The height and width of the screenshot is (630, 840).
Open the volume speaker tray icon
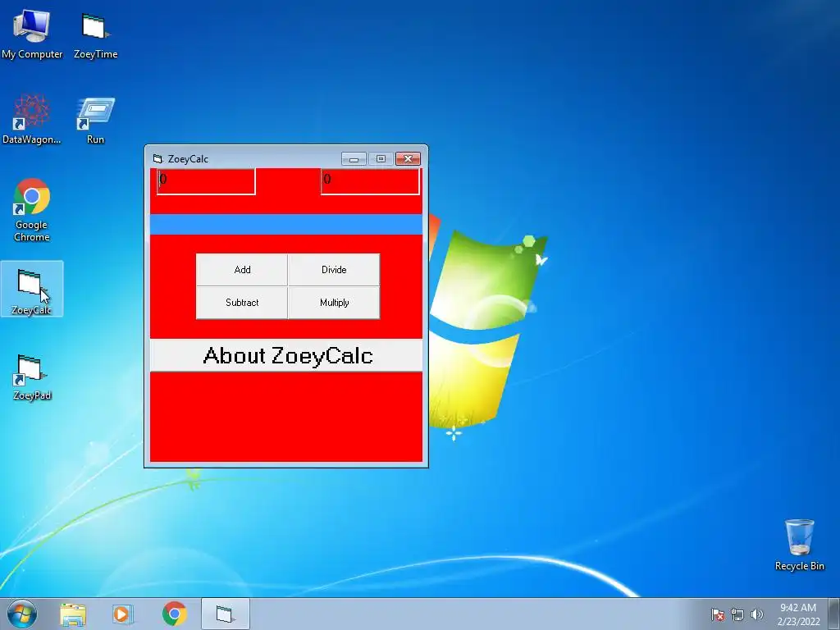point(756,614)
